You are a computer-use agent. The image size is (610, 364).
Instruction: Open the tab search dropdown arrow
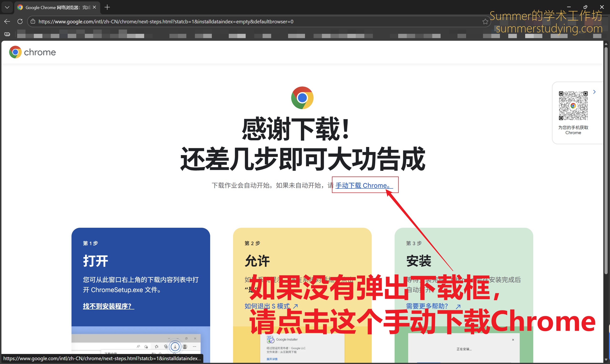(x=7, y=7)
